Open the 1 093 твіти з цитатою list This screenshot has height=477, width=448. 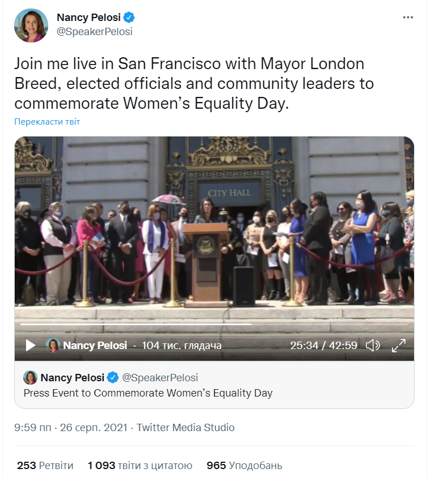click(140, 466)
